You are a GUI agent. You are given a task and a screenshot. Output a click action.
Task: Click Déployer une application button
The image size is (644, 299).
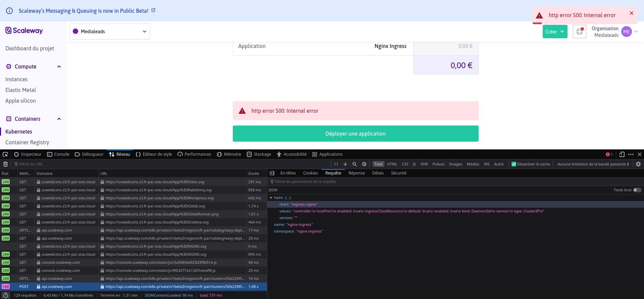pos(356,134)
